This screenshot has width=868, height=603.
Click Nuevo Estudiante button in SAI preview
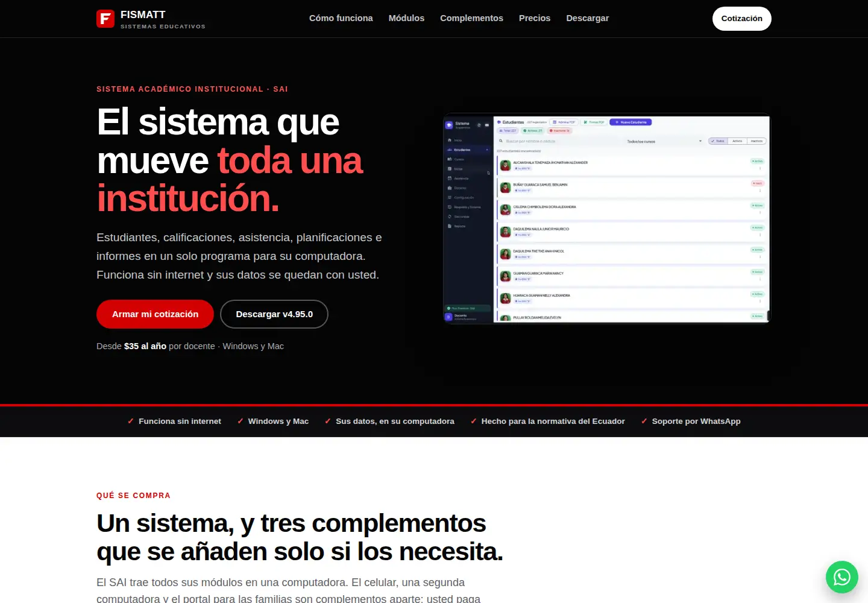click(631, 122)
